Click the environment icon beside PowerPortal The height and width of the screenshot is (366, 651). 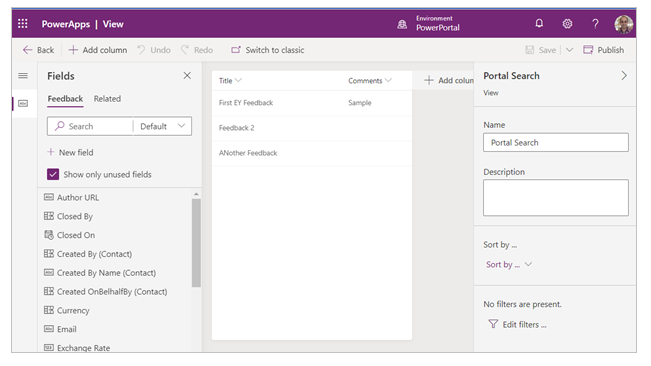coord(402,24)
